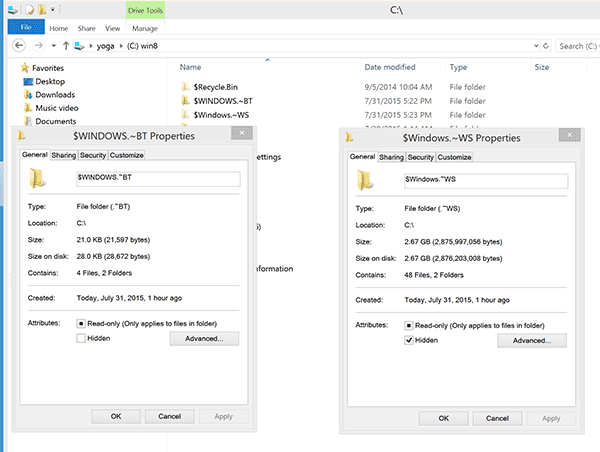Check Hidden checkbox in $WINDOWS.~BT Properties
The width and height of the screenshot is (600, 452).
81,338
